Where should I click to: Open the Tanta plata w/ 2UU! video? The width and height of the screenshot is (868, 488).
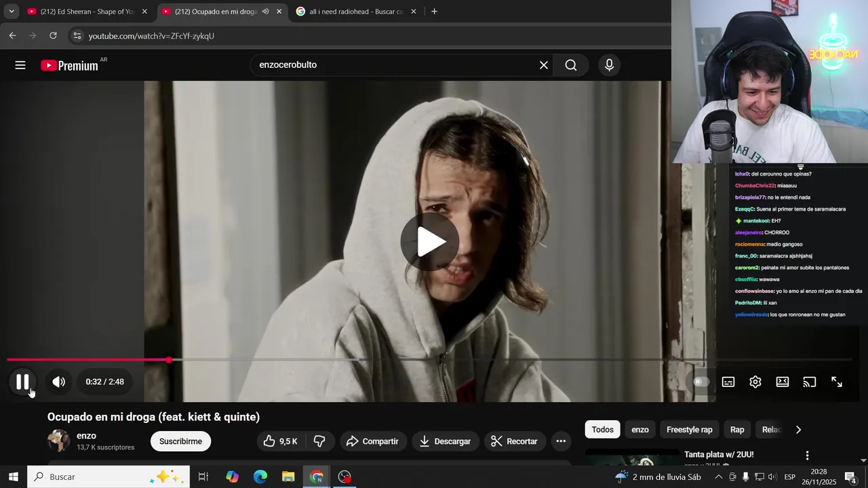coord(719,454)
